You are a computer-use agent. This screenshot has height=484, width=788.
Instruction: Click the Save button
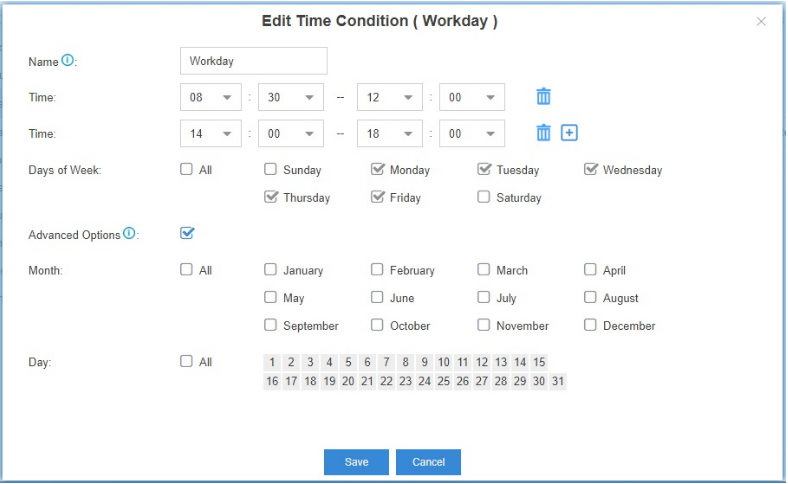coord(356,462)
